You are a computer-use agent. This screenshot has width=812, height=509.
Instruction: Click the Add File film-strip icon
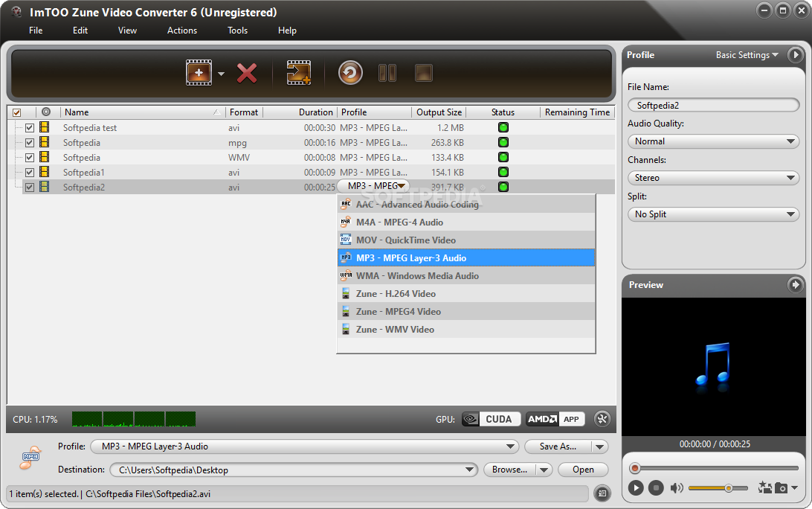(x=199, y=73)
